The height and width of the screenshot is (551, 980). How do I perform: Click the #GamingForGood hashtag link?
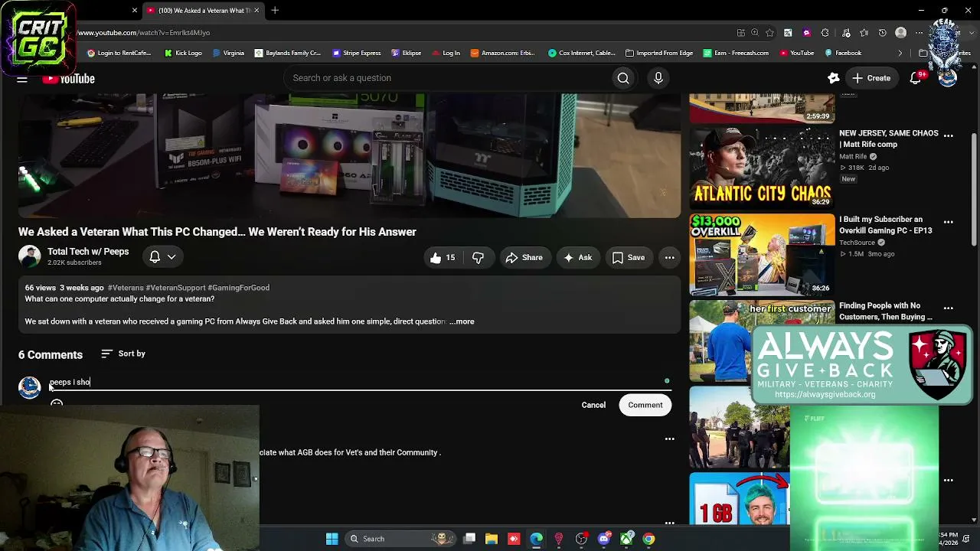click(238, 288)
